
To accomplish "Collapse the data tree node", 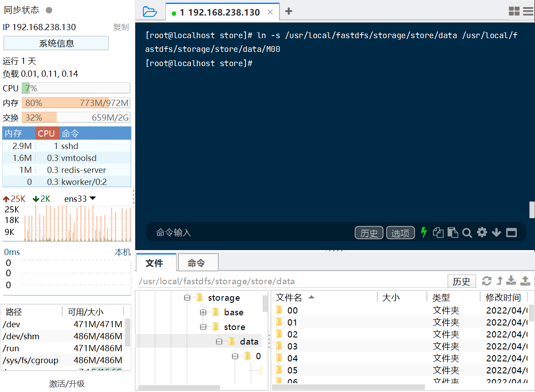I will 219,341.
